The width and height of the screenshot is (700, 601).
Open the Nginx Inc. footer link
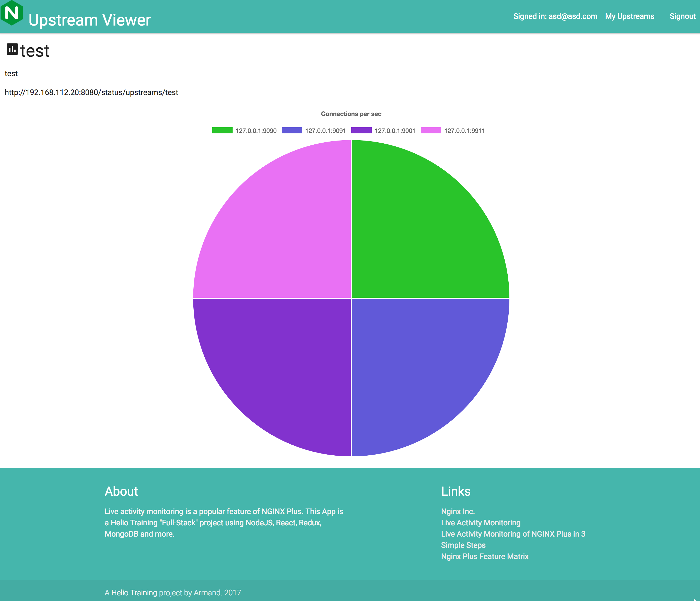coord(458,511)
